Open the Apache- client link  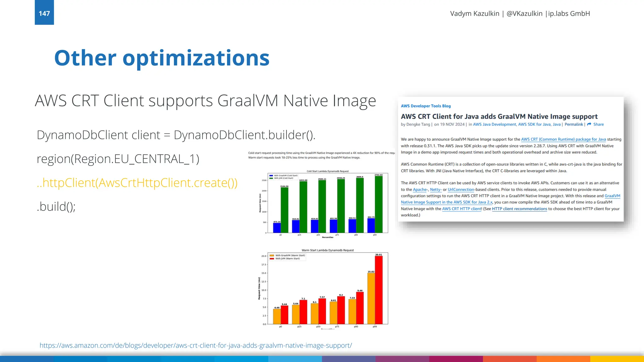[x=420, y=189]
